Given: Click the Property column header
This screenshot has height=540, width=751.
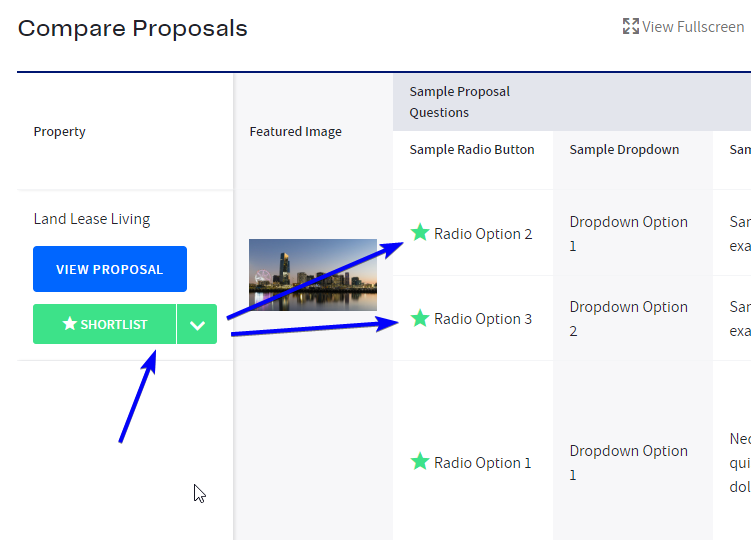Looking at the screenshot, I should [x=60, y=132].
